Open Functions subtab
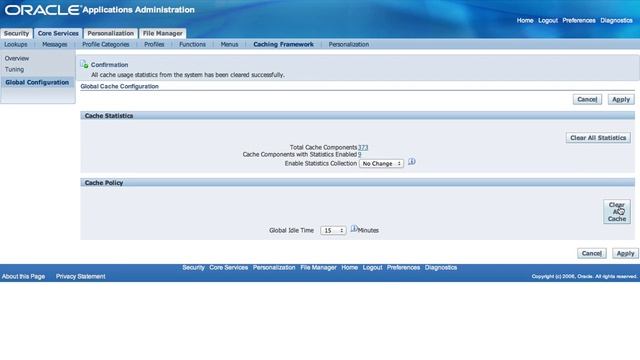Screen dimensions: 640x360 [x=192, y=44]
